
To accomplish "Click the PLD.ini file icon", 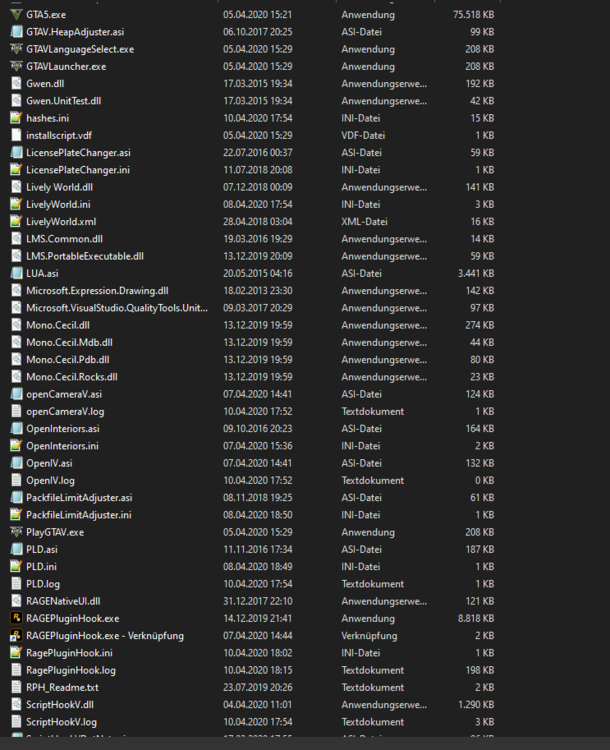I will click(x=16, y=566).
